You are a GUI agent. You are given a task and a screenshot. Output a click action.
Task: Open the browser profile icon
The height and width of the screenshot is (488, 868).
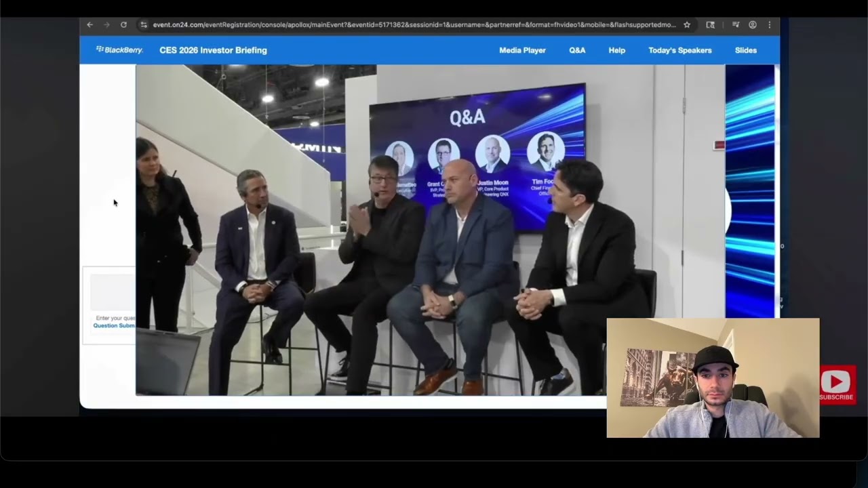pyautogui.click(x=753, y=24)
